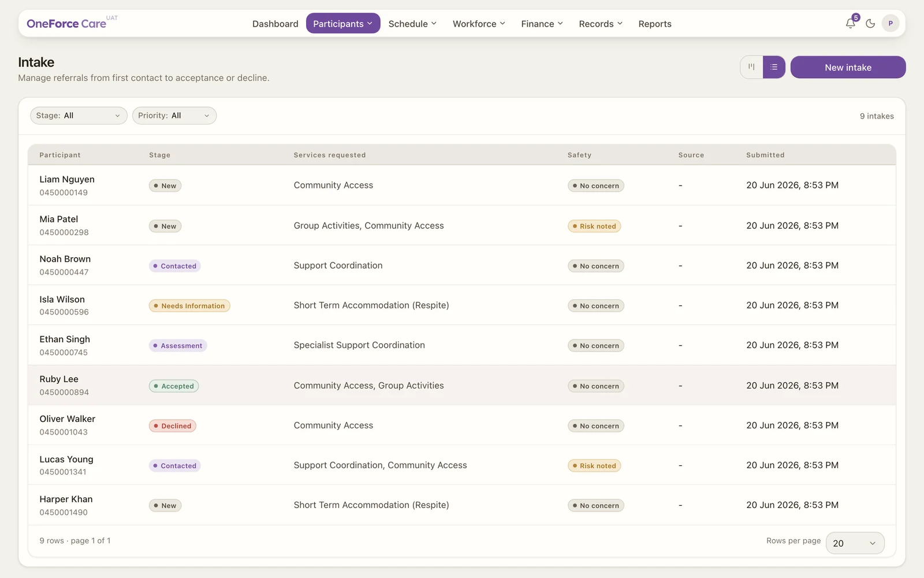Create a New intake
This screenshot has width=924, height=578.
848,67
